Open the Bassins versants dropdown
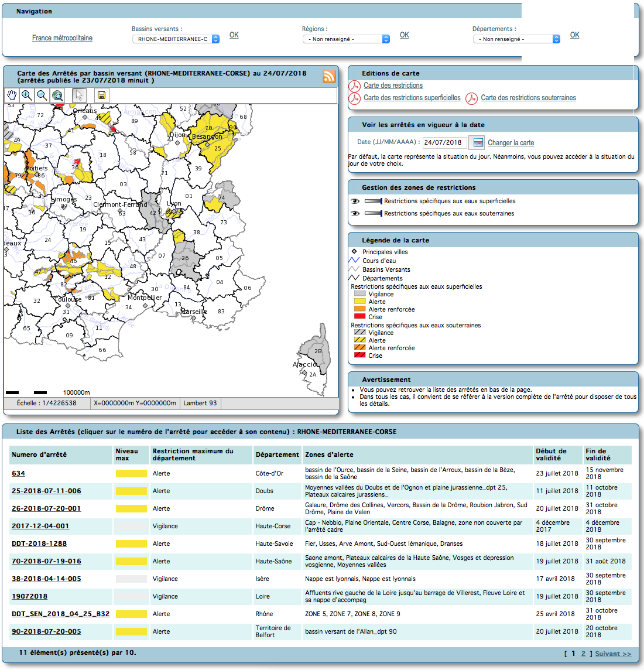This screenshot has width=644, height=670. pos(176,39)
